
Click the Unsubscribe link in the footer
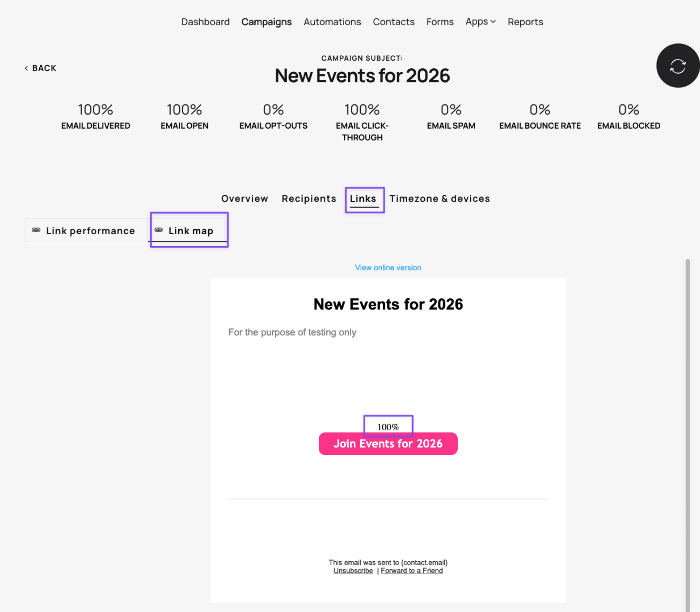click(x=353, y=570)
